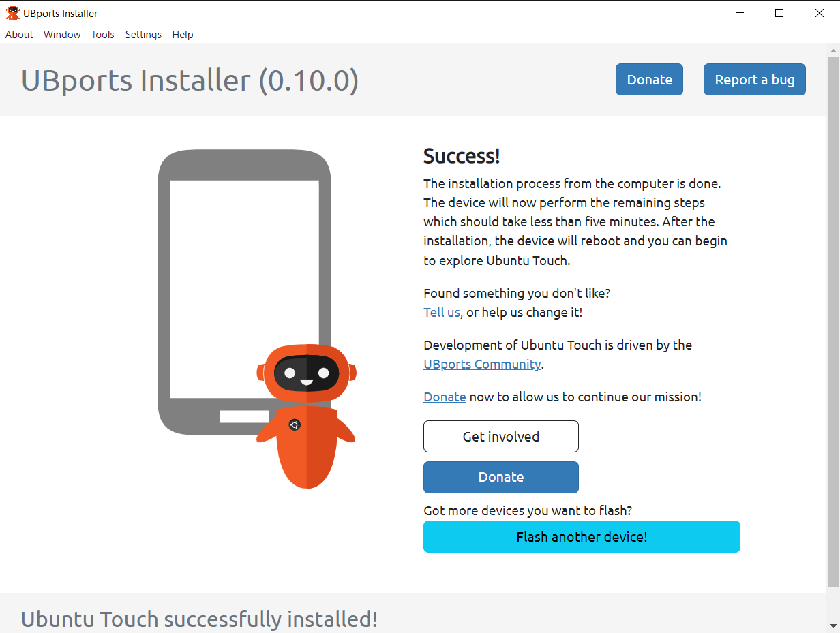This screenshot has height=633, width=840.
Task: Open the Window menu
Action: pos(62,35)
